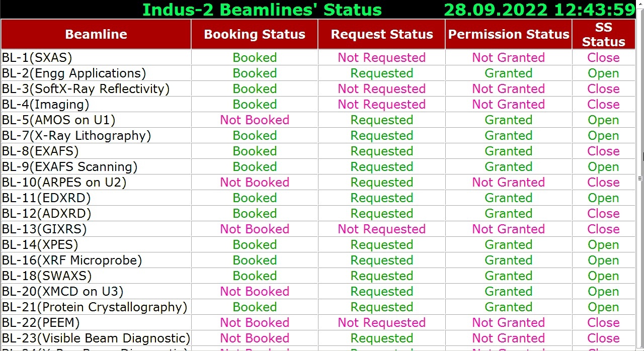Select the BL-13(GIXRS) beamline name
644x351 pixels.
tap(44, 229)
